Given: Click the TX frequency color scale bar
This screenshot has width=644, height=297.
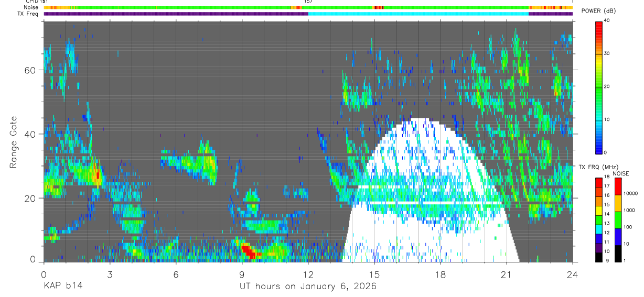Looking at the screenshot, I should click(x=598, y=220).
